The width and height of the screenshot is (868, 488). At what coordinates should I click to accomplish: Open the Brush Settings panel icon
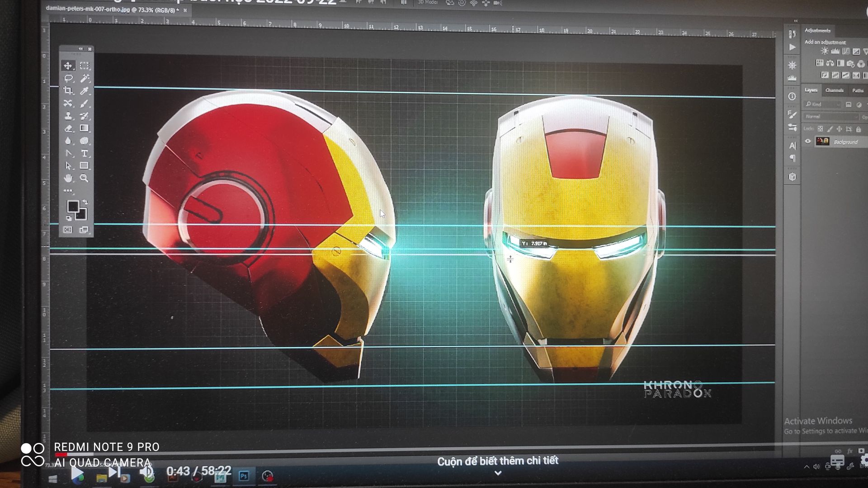[x=792, y=114]
